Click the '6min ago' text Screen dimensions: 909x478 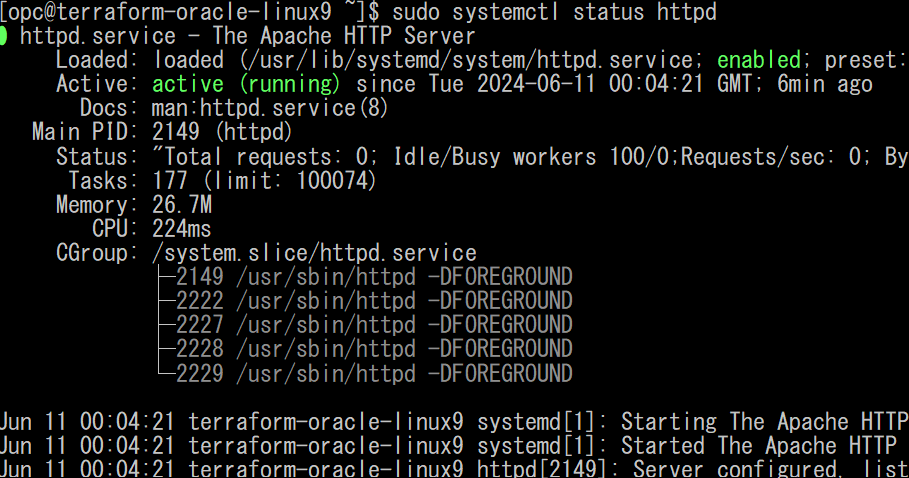[824, 85]
